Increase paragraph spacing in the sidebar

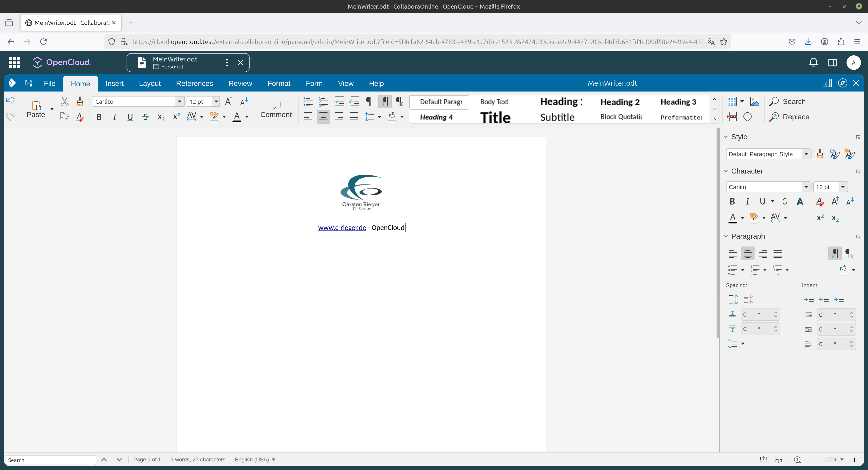733,299
